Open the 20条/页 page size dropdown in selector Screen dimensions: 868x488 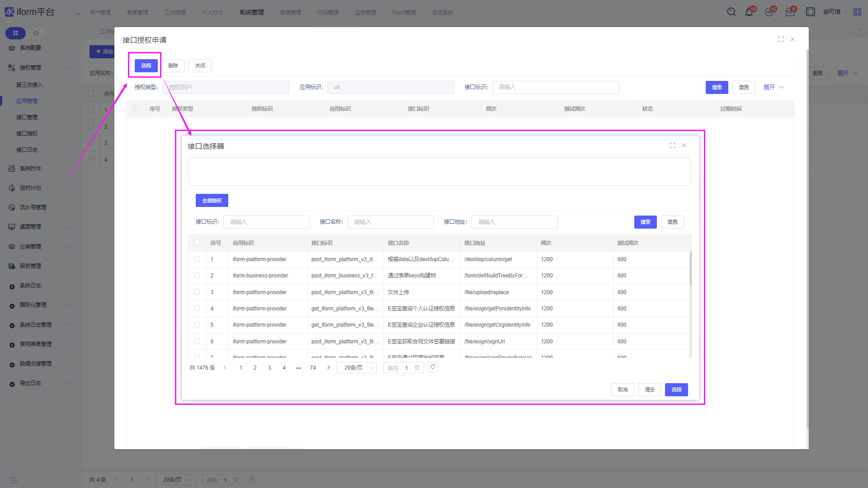tap(357, 368)
